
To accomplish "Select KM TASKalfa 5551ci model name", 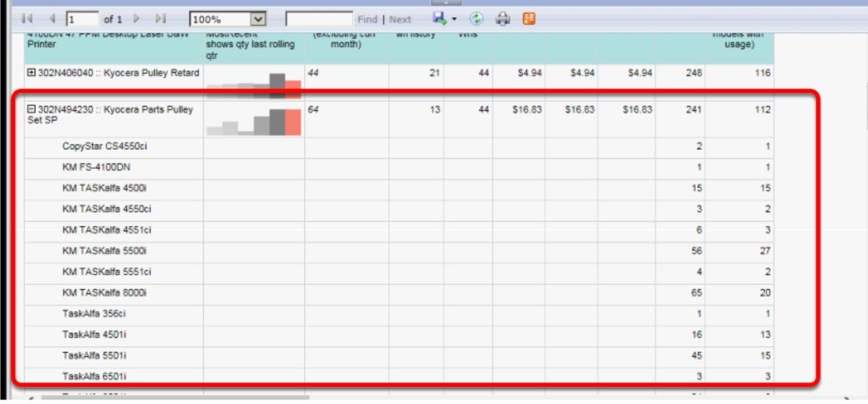I will (107, 272).
